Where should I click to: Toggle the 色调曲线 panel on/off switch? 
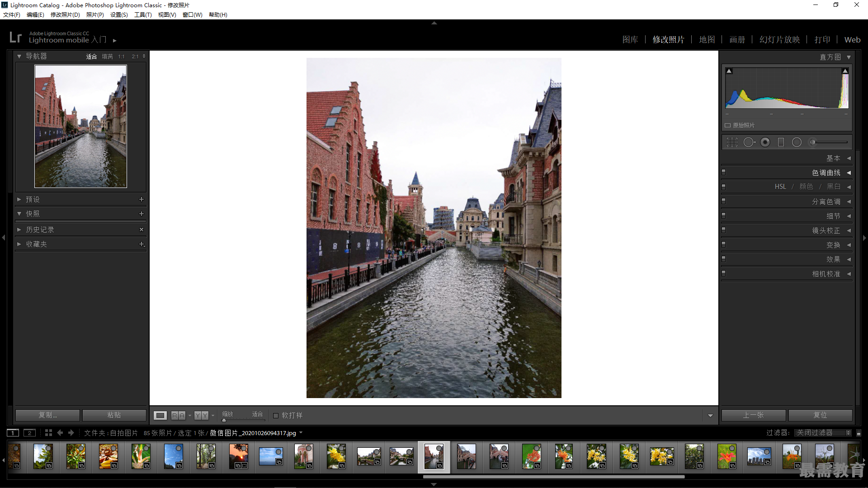click(x=724, y=172)
